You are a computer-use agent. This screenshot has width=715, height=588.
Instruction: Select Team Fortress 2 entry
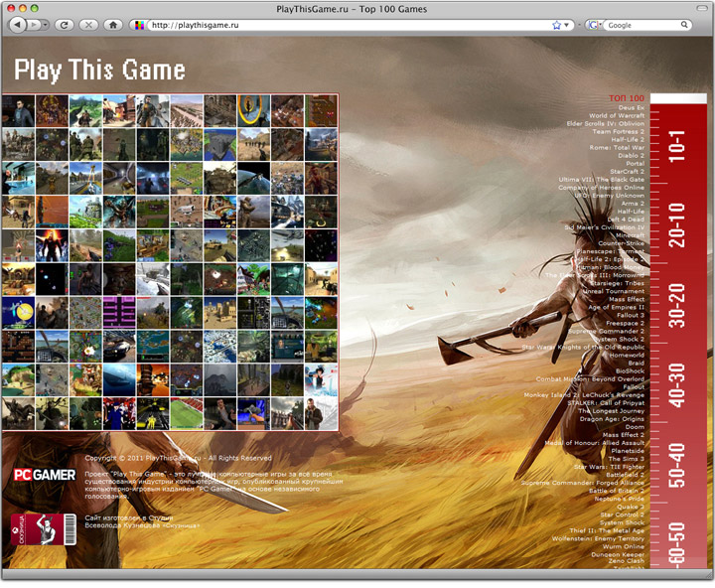pos(619,132)
